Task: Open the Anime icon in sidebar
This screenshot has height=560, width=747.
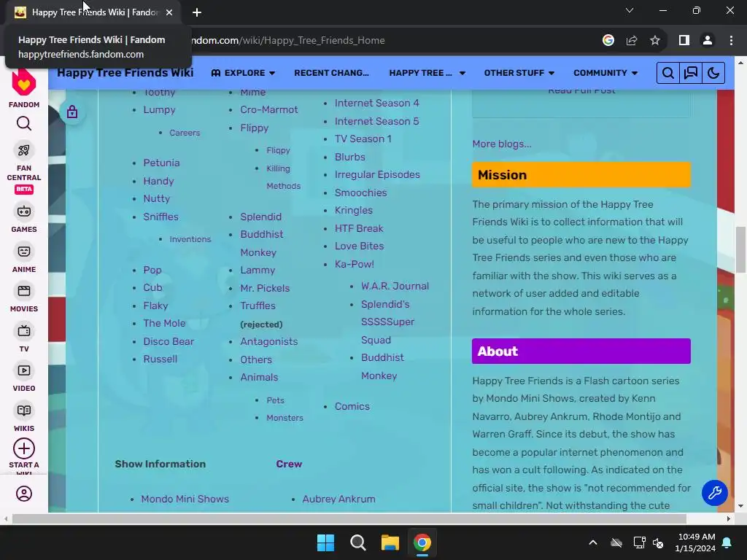Action: 24,252
